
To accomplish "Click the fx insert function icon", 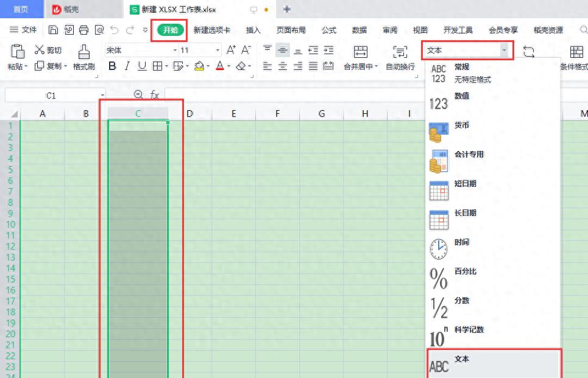I will click(155, 95).
